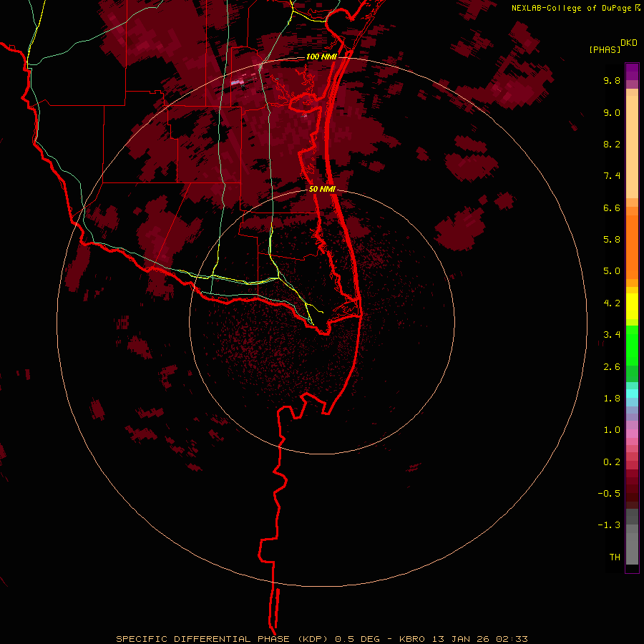
Task: Click the 5.8 value on the color scale
Action: (x=612, y=240)
